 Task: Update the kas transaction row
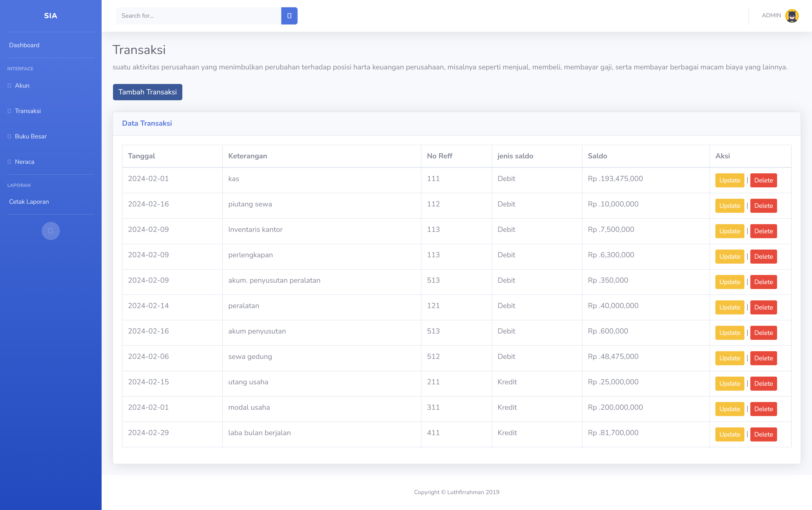click(729, 180)
